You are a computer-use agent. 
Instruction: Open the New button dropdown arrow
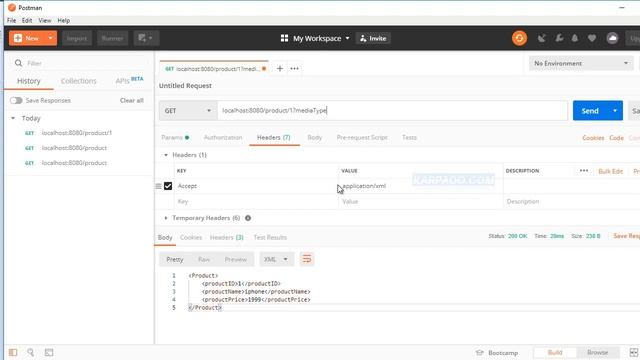coord(50,38)
